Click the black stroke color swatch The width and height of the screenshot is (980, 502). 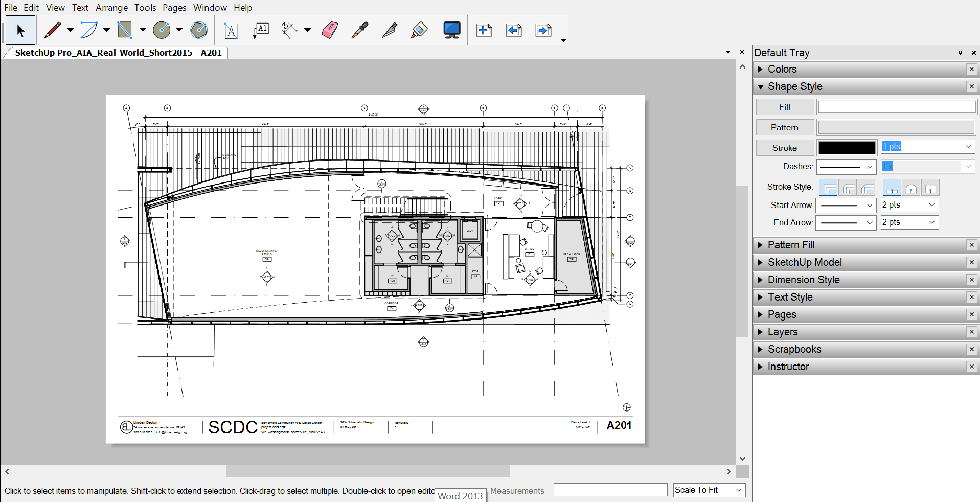click(847, 148)
